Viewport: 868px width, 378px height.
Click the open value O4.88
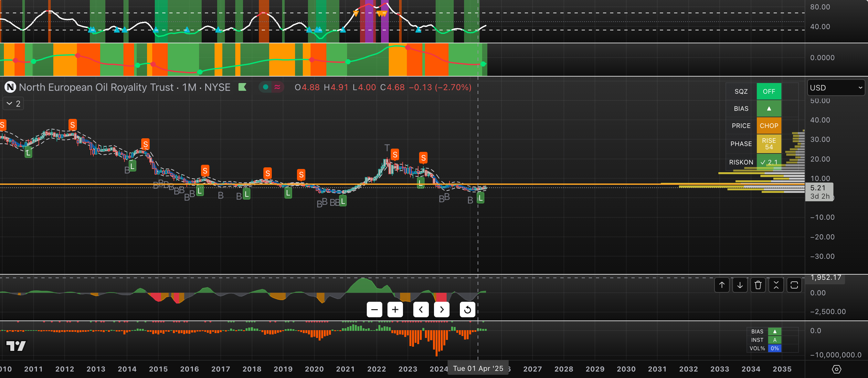coord(307,87)
